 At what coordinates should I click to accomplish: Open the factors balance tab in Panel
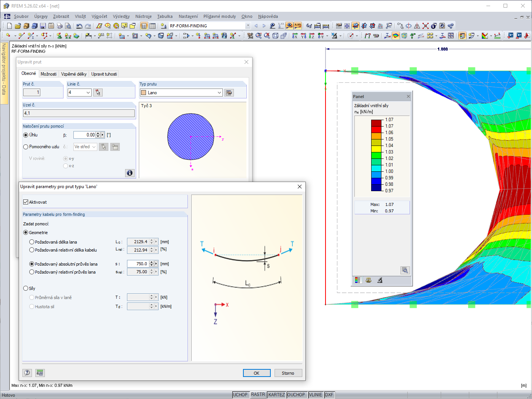click(x=368, y=280)
